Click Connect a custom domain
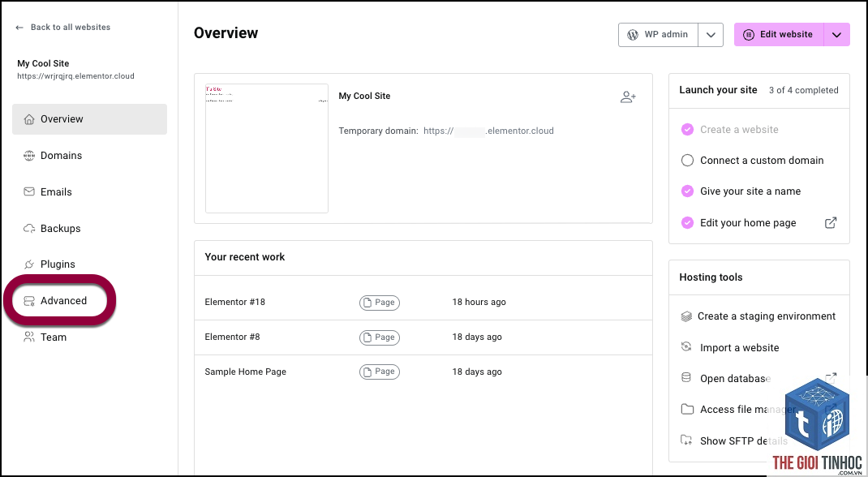The image size is (868, 477). click(x=762, y=161)
